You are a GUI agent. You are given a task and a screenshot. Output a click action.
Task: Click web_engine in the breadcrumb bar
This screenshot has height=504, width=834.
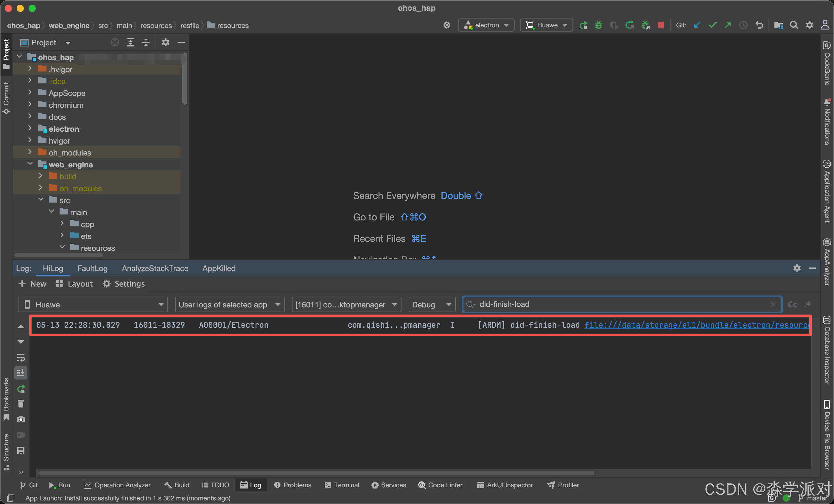(x=69, y=25)
